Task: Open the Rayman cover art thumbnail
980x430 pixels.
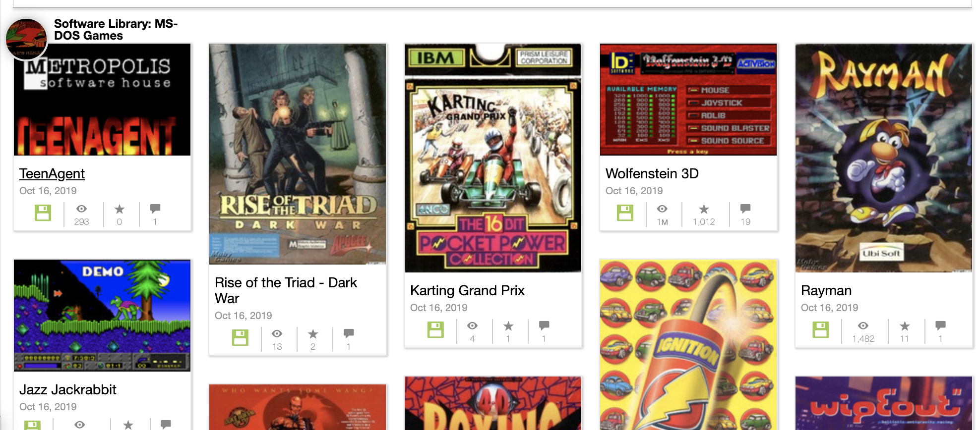Action: pos(884,158)
